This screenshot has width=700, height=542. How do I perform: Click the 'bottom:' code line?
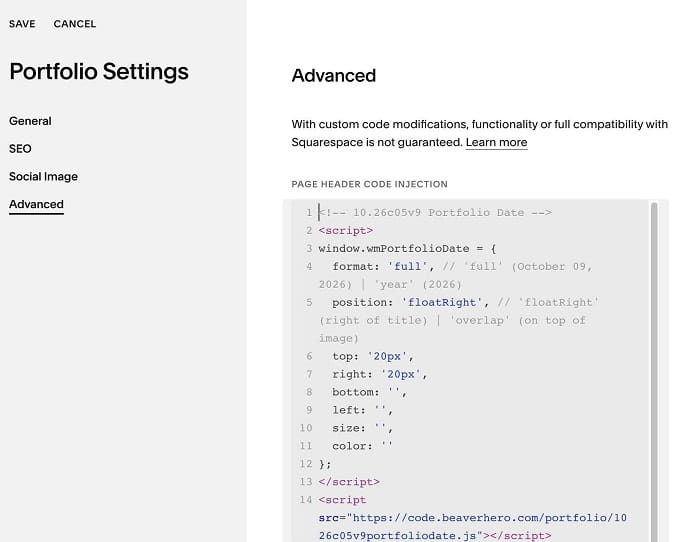pos(369,392)
